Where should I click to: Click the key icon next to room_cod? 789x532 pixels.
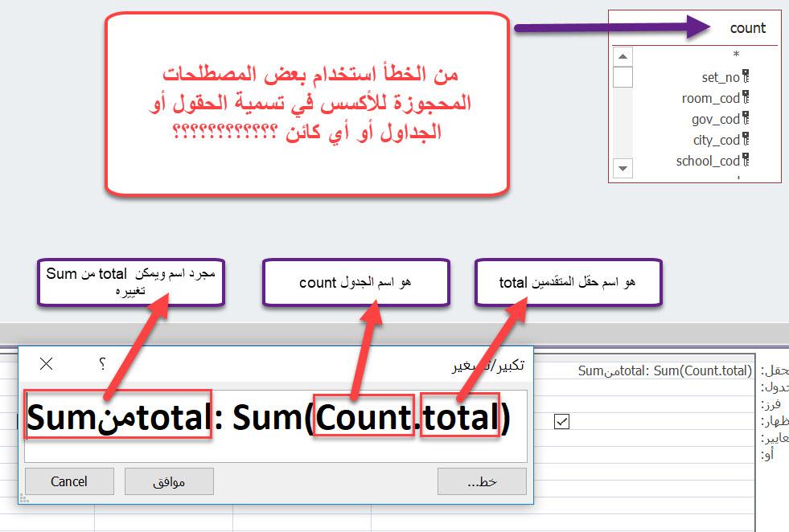point(746,98)
